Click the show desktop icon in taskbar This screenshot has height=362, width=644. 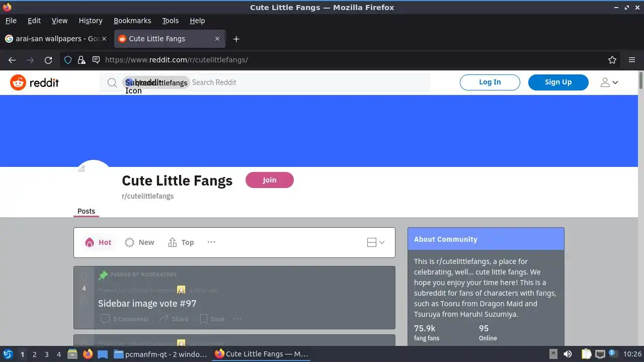pyautogui.click(x=103, y=354)
